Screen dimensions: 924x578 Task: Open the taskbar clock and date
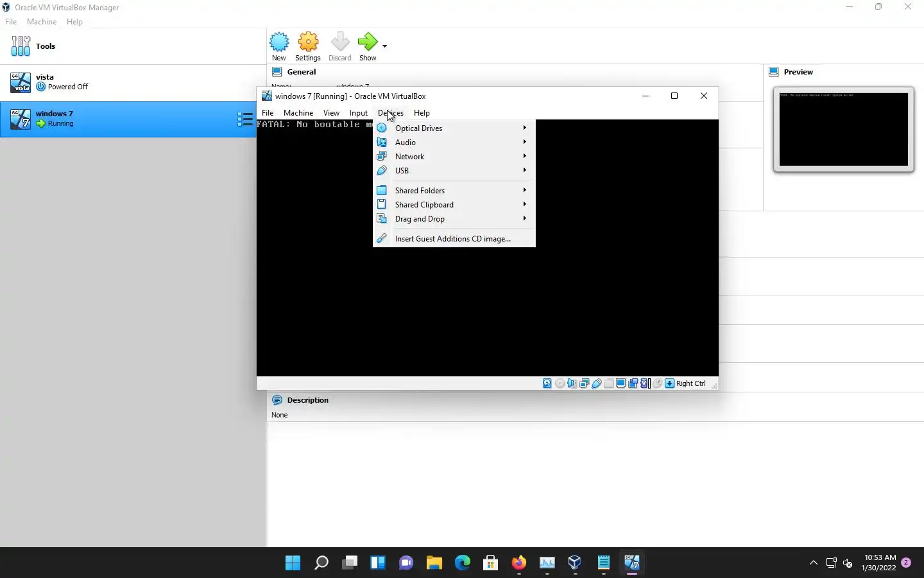(878, 563)
